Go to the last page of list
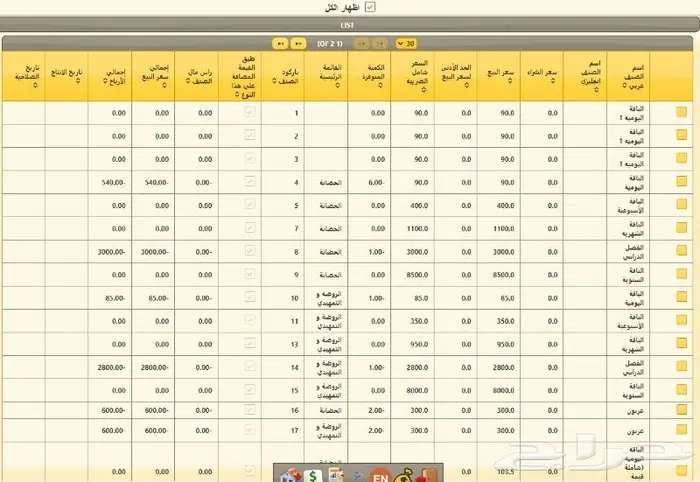 click(280, 43)
